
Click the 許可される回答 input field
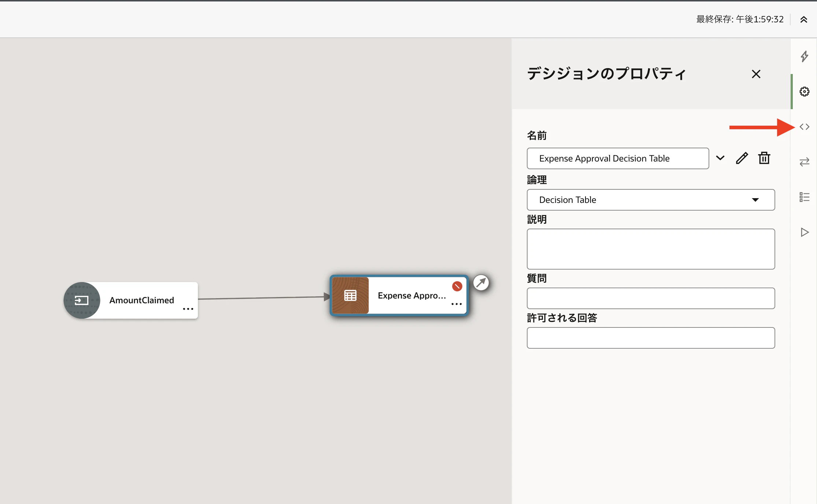point(651,338)
